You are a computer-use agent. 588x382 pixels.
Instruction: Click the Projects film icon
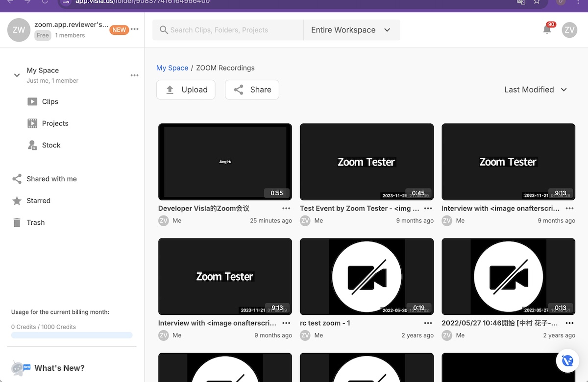32,123
